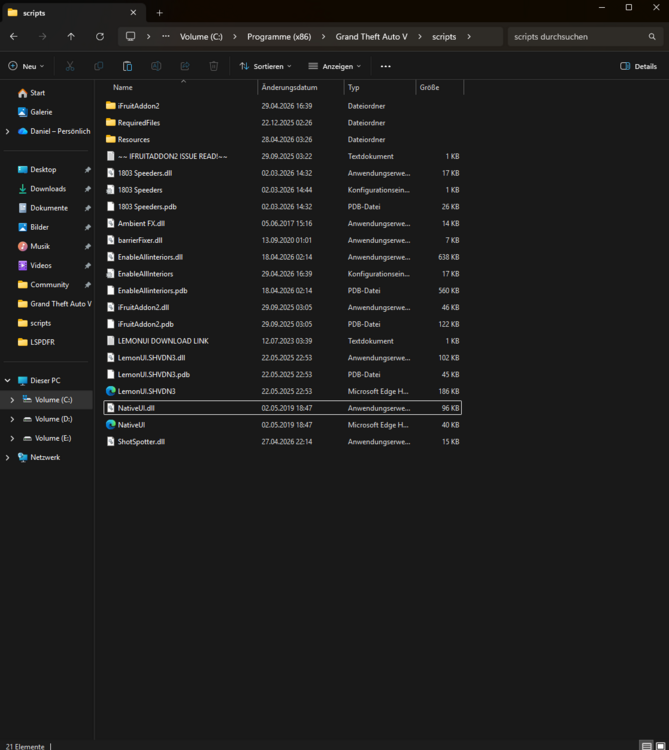Screen dimensions: 669x750
Task: Click the Copy toolbar icon
Action: click(99, 66)
